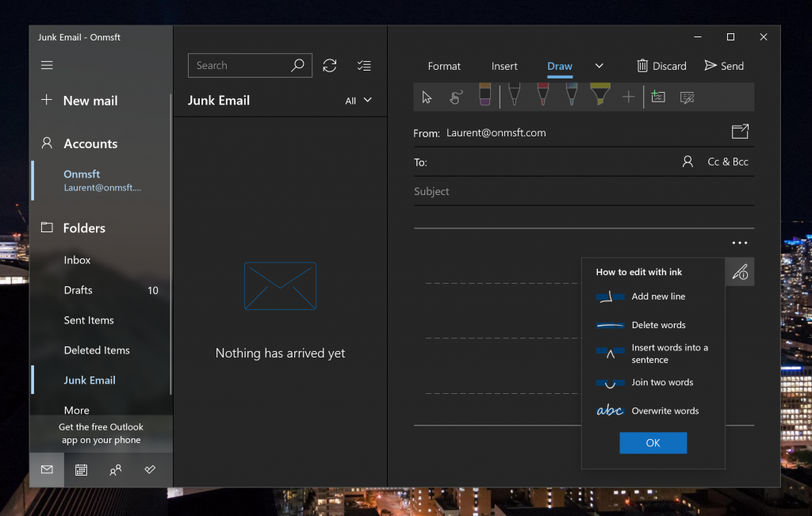Open message in new window icon
The image size is (812, 516).
[x=739, y=132]
